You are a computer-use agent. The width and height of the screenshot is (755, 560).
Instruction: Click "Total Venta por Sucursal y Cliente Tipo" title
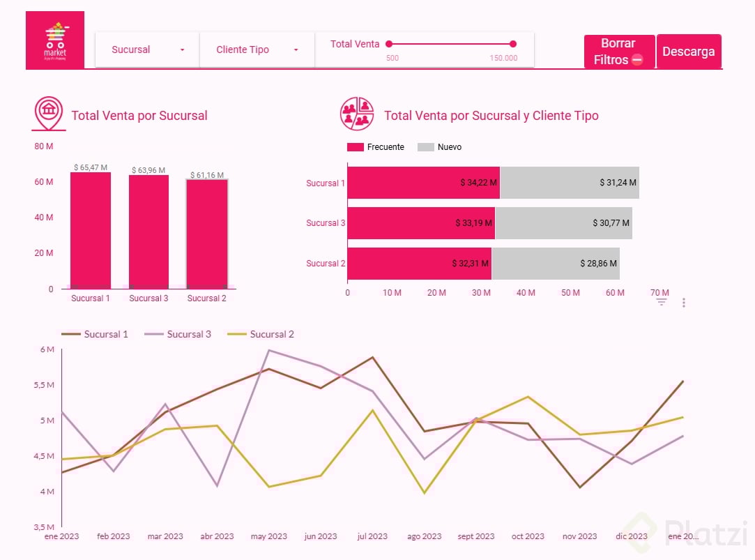tap(491, 116)
